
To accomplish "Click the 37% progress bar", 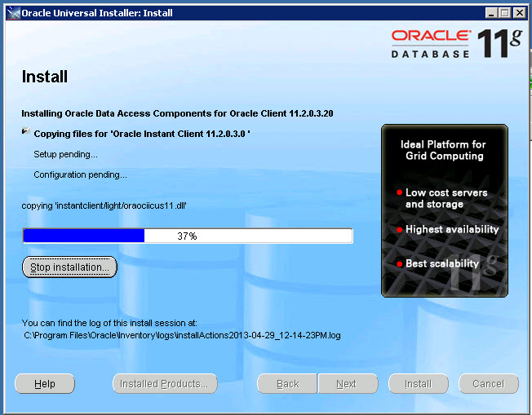I will (x=188, y=236).
